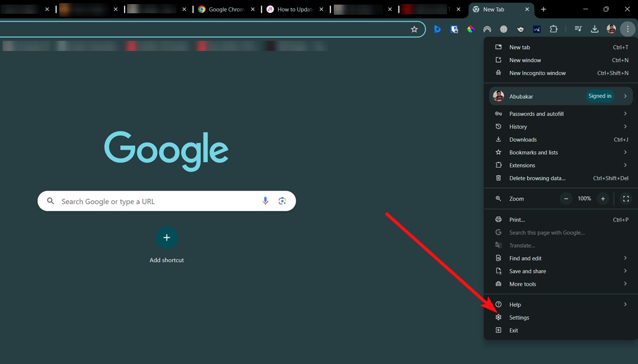
Task: Decrease page zoom with the minus control
Action: [566, 198]
